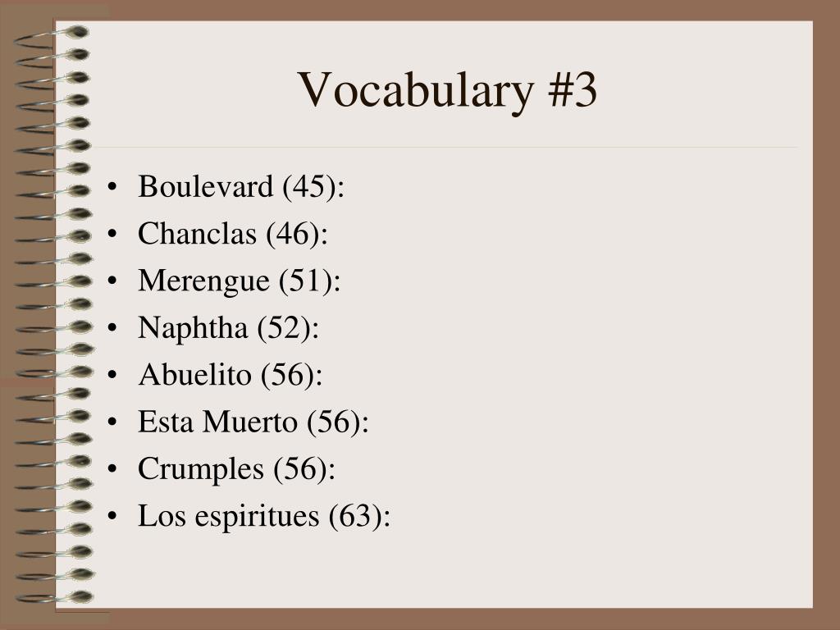Screen dimensions: 840x630
Task: Click the topmost spiral binding ring
Action: click(x=52, y=36)
